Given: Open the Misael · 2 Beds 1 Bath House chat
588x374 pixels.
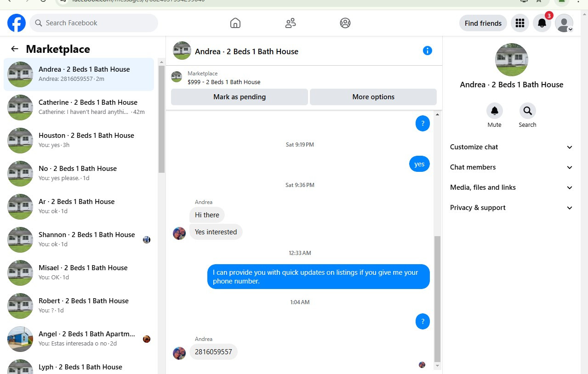Looking at the screenshot, I should [x=79, y=273].
